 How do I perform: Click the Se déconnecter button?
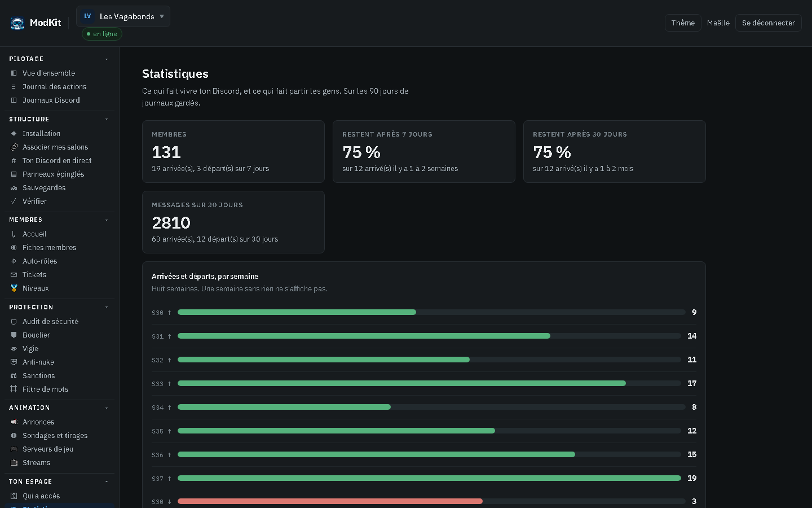(768, 23)
